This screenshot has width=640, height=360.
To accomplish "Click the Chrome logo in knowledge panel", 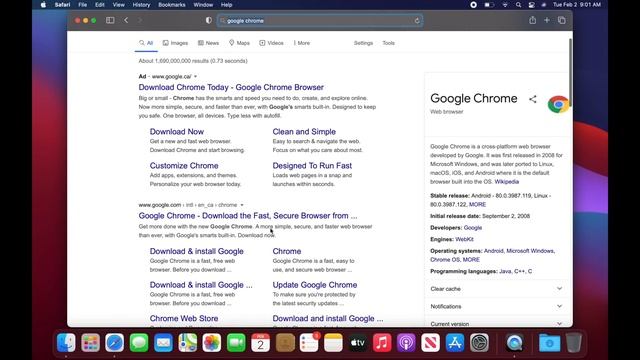I will [558, 104].
